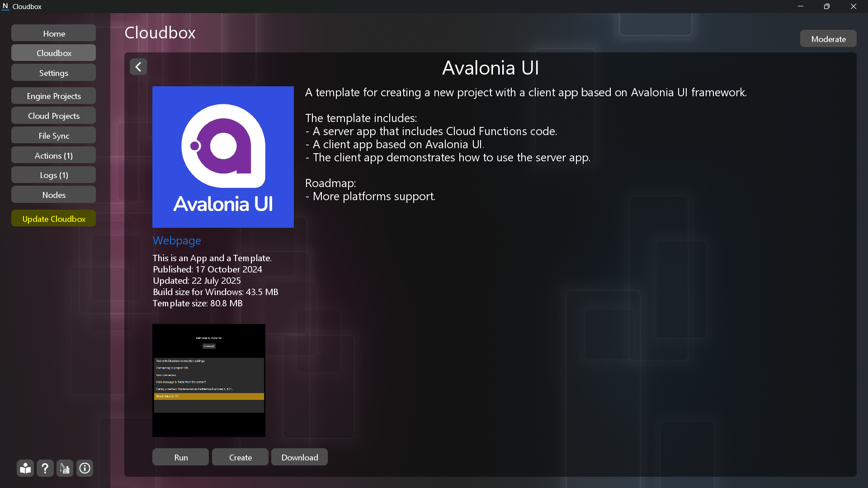This screenshot has width=868, height=488.
Task: Restore down the Cloudbox window
Action: [827, 6]
